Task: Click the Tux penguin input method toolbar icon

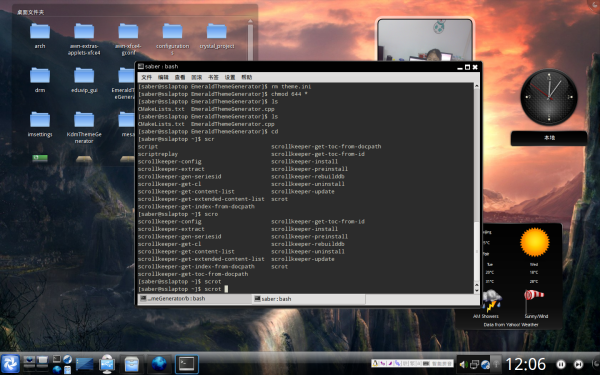Action: pos(375,363)
